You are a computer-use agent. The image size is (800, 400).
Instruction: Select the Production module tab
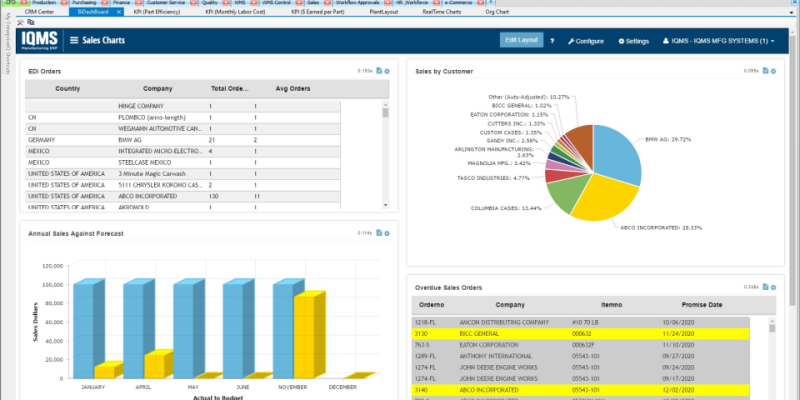tap(44, 3)
